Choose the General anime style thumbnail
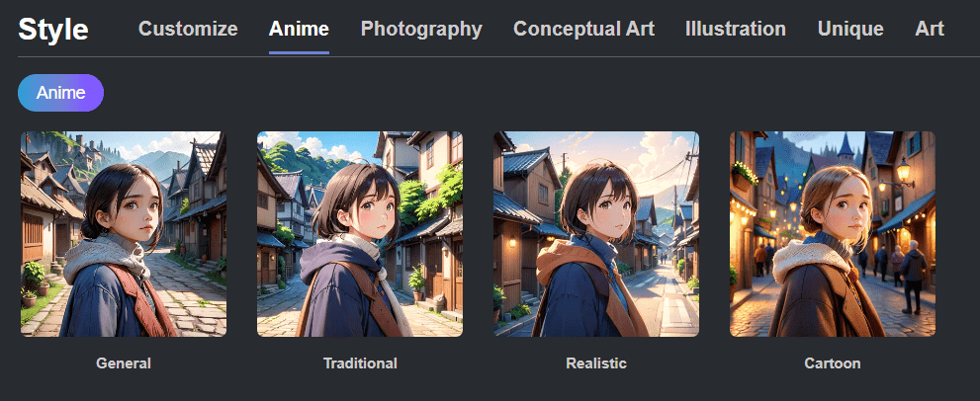 pyautogui.click(x=124, y=234)
